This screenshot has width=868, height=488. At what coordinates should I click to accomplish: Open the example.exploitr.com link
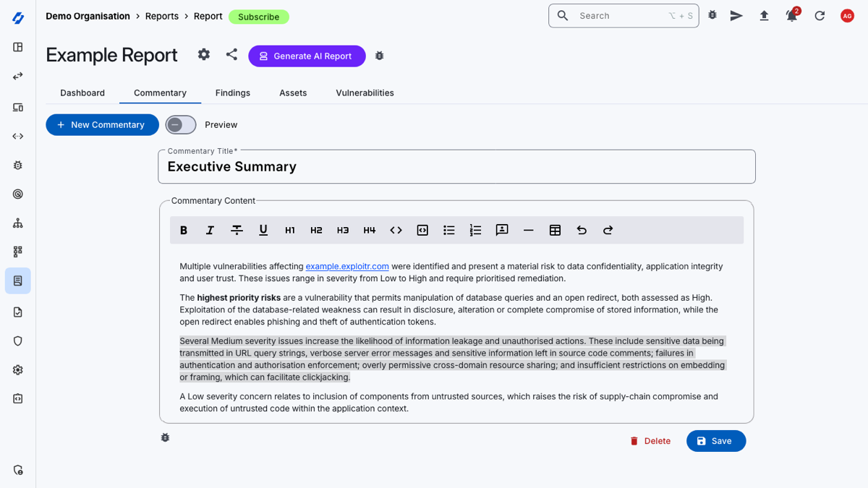click(347, 265)
